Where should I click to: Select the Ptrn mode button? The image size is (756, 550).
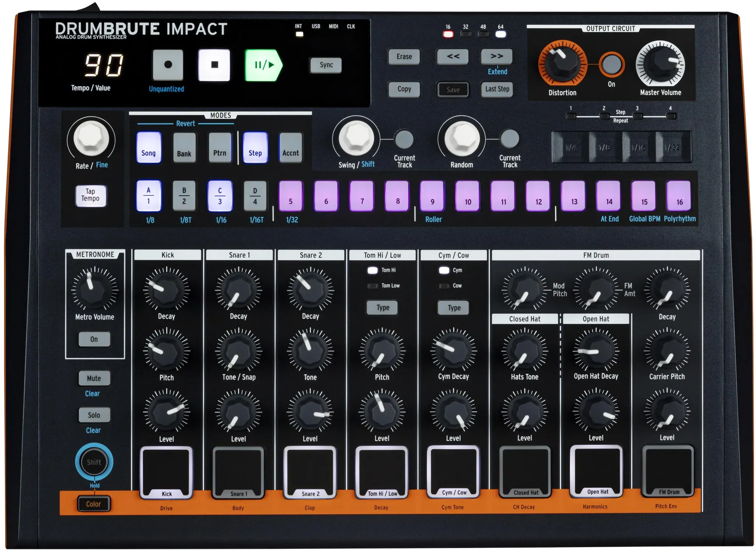pyautogui.click(x=220, y=148)
